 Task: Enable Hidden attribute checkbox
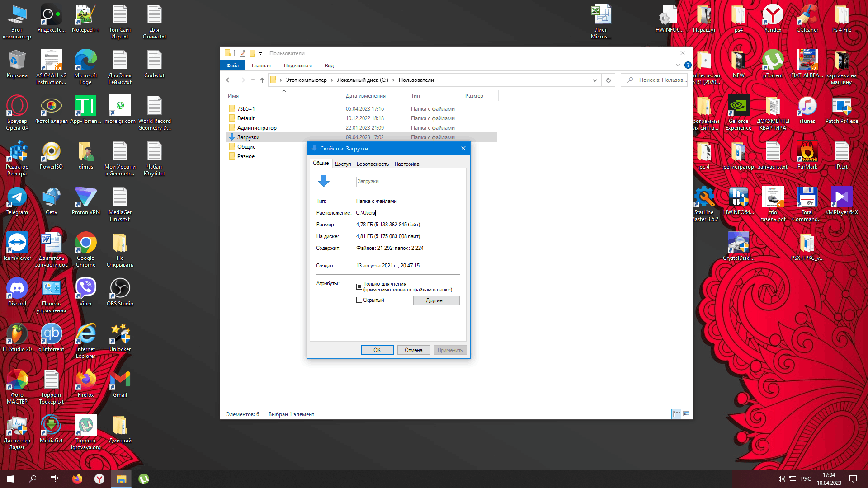pos(359,300)
